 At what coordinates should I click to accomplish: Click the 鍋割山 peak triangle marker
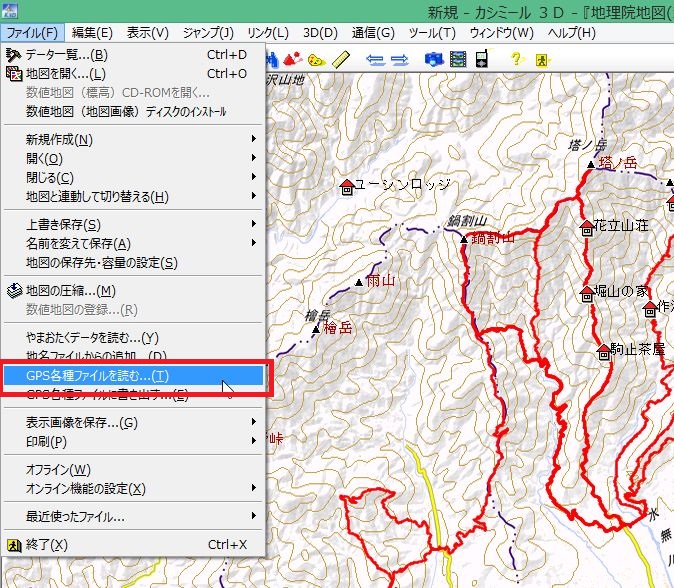click(x=464, y=239)
